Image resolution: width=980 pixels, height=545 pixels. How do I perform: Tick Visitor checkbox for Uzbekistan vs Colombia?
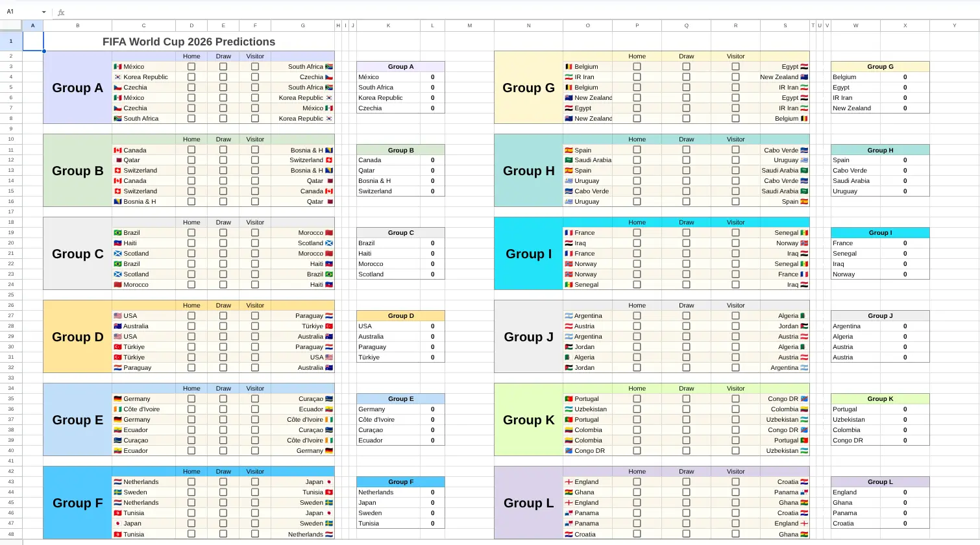tap(736, 409)
